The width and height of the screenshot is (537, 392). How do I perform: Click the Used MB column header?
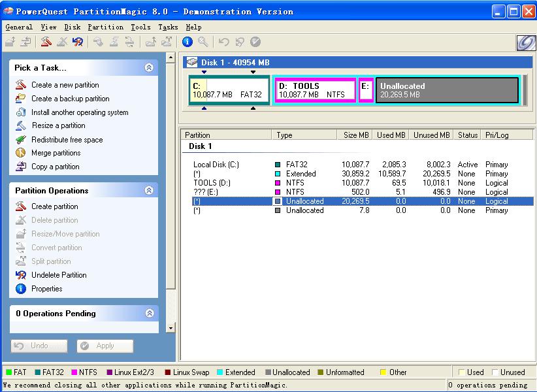391,135
